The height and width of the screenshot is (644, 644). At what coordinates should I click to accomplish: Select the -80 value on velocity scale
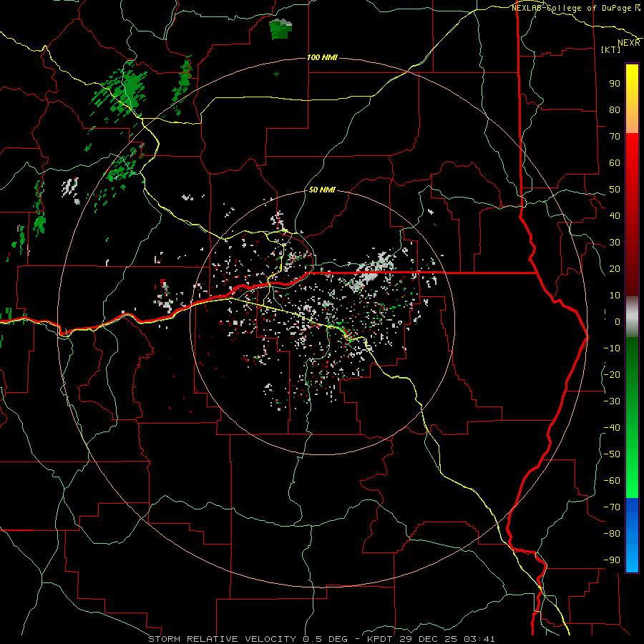[612, 534]
